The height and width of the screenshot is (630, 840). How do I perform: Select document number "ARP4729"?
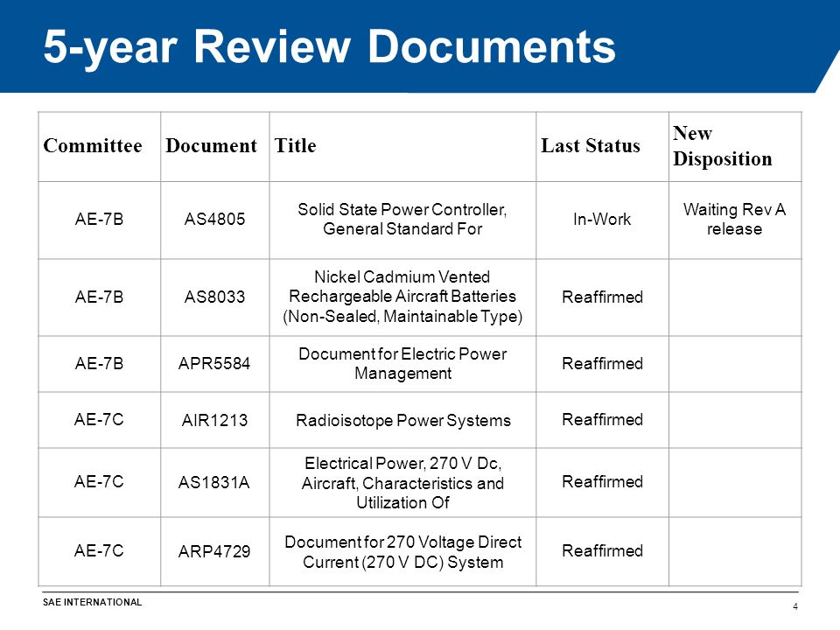click(214, 551)
